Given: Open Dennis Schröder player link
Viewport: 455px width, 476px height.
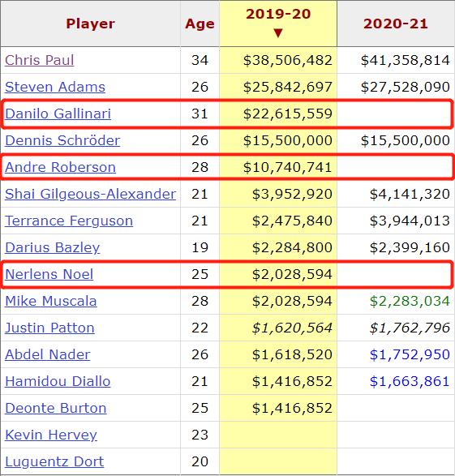Looking at the screenshot, I should pyautogui.click(x=62, y=140).
